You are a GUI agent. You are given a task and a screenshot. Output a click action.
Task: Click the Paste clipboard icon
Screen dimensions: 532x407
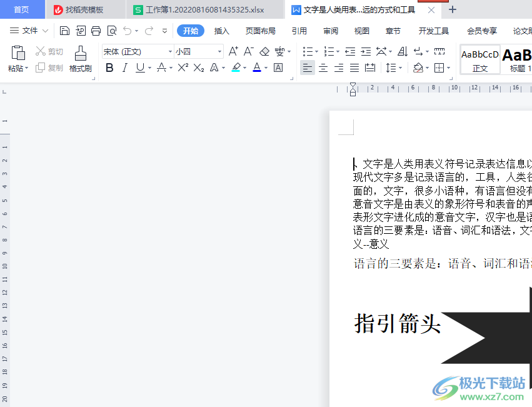coord(18,53)
